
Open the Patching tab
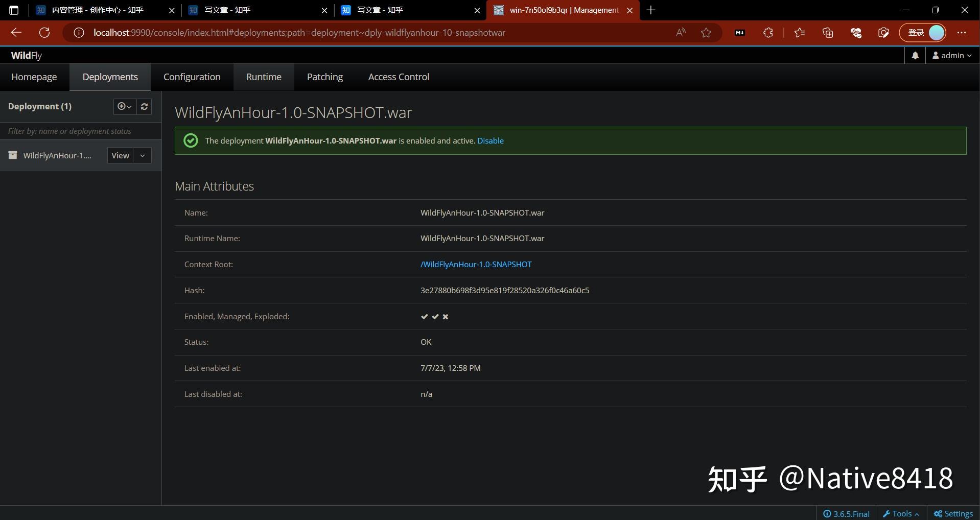click(x=325, y=77)
